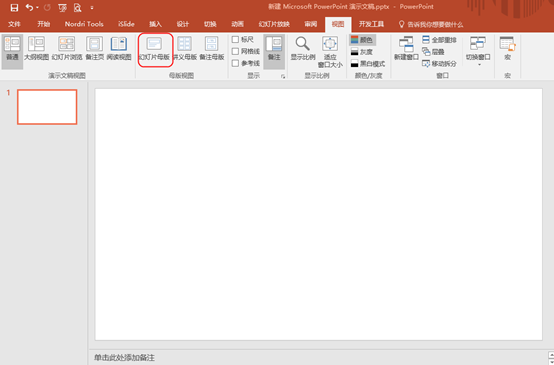Open customize quick access toolbar dropdown
Screen dimensions: 554x365
pos(92,8)
